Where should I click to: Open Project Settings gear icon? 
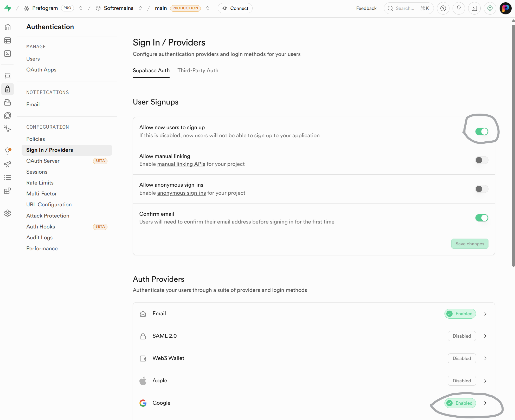coord(8,213)
